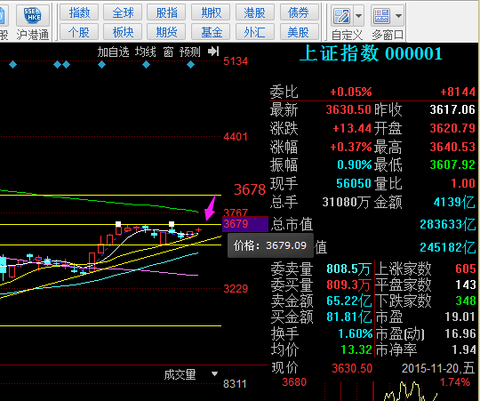Click the first blue diamond event marker

click(x=13, y=65)
